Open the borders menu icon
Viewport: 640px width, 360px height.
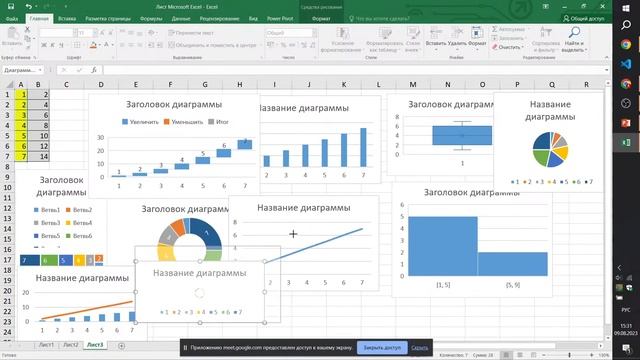[77, 45]
